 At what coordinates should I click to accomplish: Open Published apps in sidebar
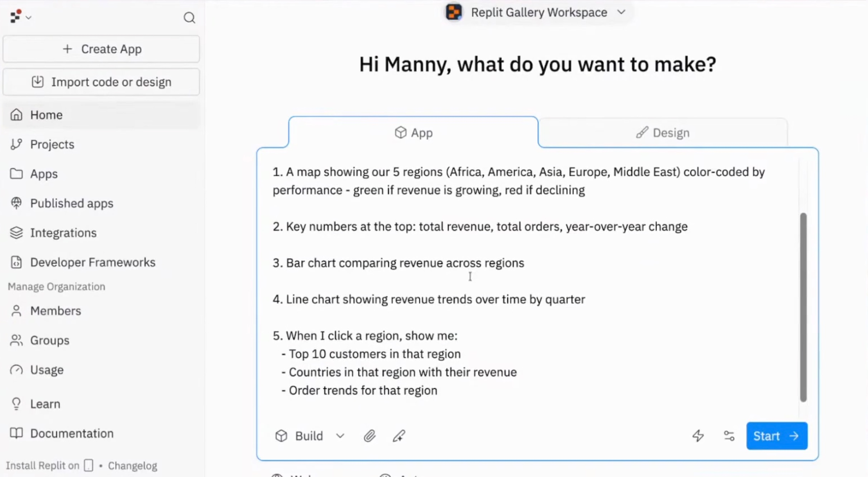(71, 203)
